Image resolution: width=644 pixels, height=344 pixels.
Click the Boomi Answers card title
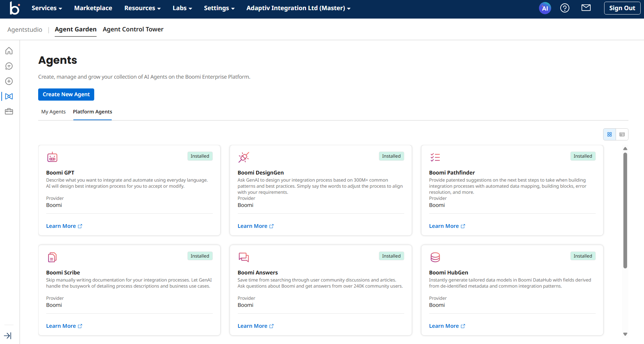pos(258,273)
